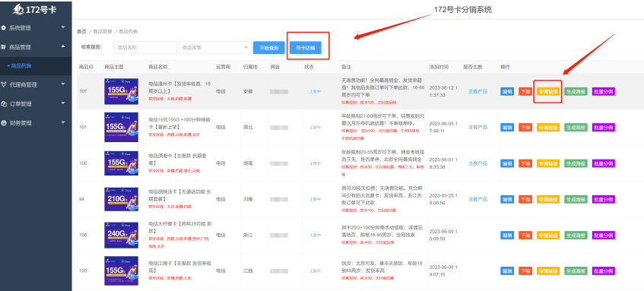Expand the 财务管理 menu arrow
The width and height of the screenshot is (644, 291).
pos(63,122)
